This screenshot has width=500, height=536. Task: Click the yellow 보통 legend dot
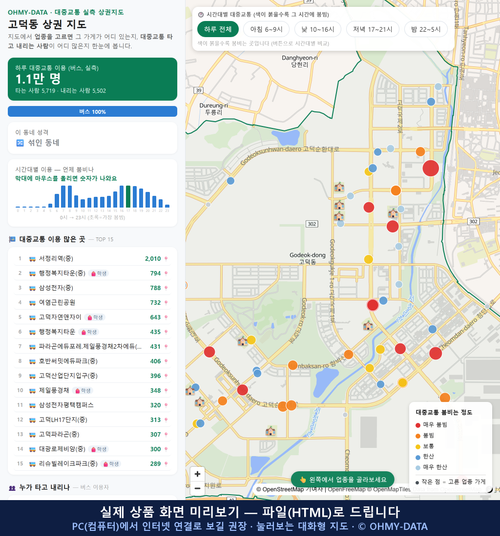[418, 447]
